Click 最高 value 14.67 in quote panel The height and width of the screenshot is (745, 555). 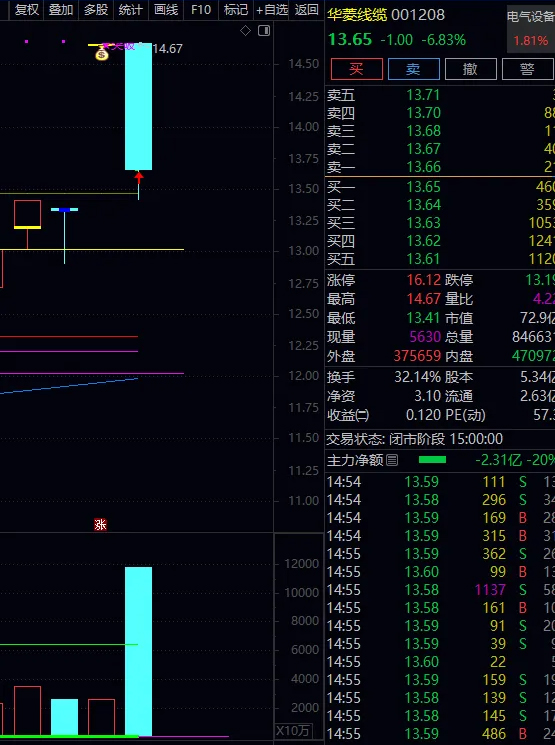[x=423, y=299]
